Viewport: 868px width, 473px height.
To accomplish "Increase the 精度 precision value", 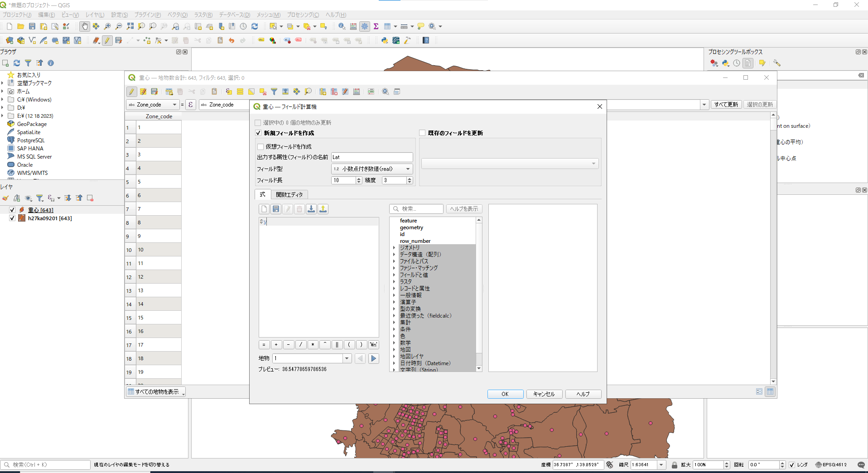I will pyautogui.click(x=410, y=179).
